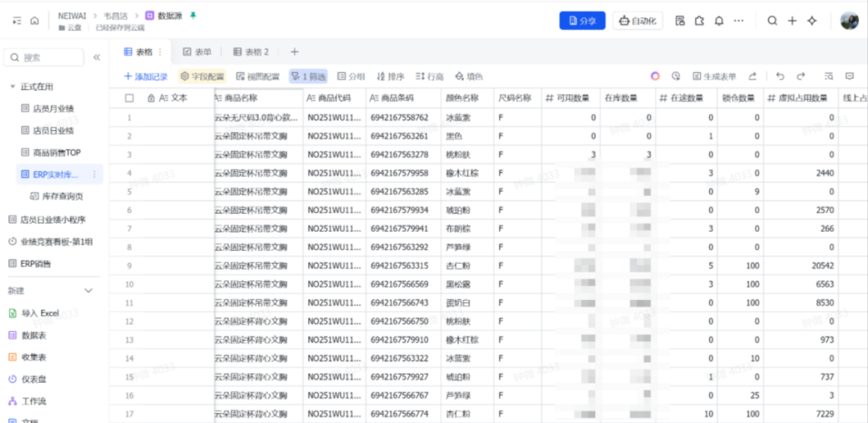Toggle the pin icon next to 数据源

pyautogui.click(x=192, y=15)
